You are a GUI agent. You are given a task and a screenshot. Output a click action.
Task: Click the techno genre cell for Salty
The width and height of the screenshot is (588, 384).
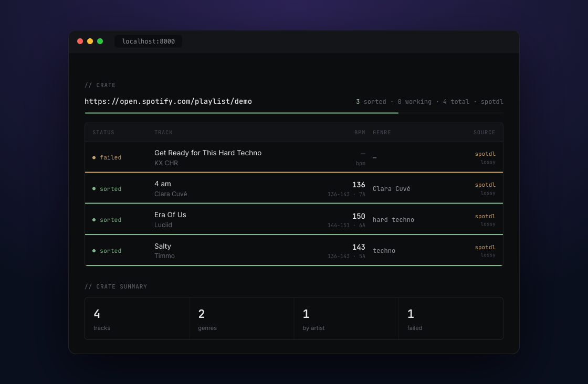[384, 251]
